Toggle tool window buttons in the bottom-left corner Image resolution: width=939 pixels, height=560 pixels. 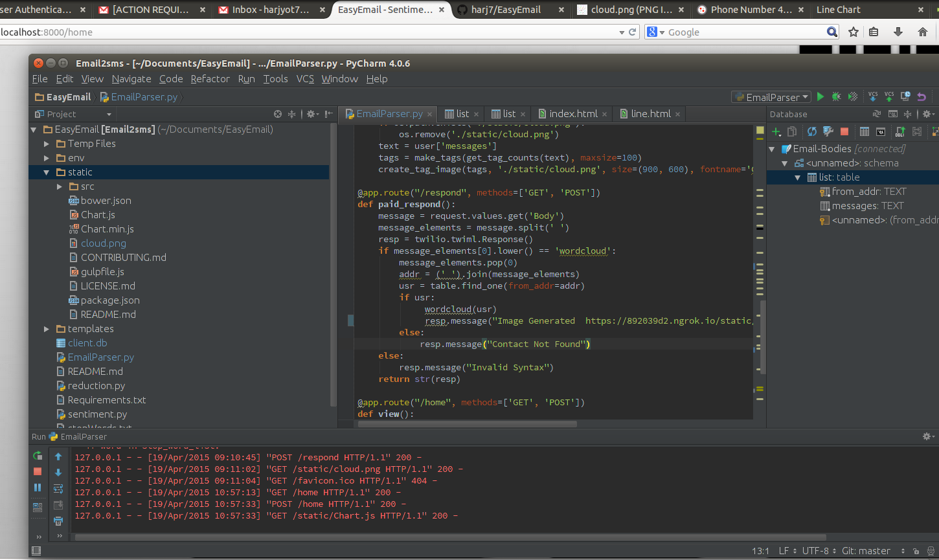(x=36, y=551)
